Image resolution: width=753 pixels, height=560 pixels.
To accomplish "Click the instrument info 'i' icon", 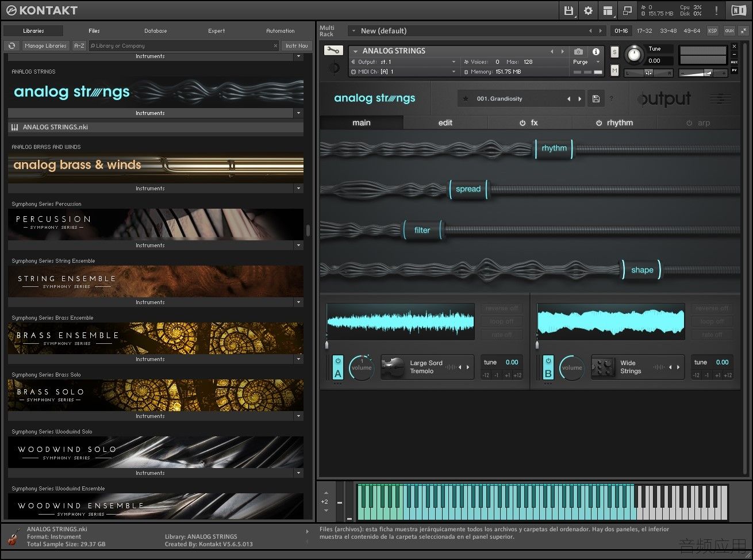I will coord(596,51).
